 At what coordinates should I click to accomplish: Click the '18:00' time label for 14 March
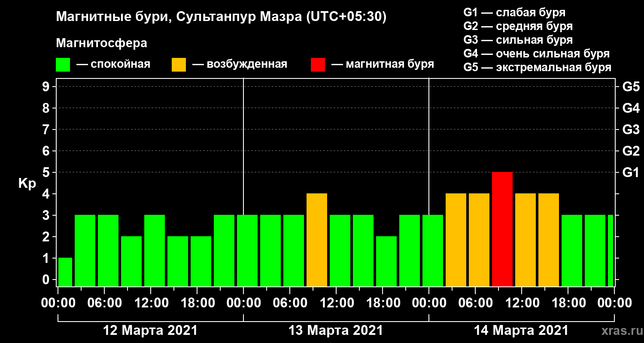click(568, 303)
